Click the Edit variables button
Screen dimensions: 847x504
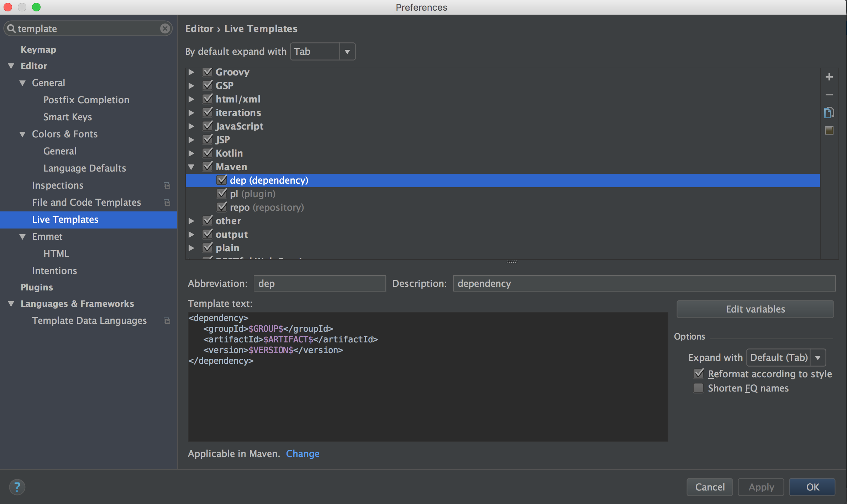click(x=755, y=309)
